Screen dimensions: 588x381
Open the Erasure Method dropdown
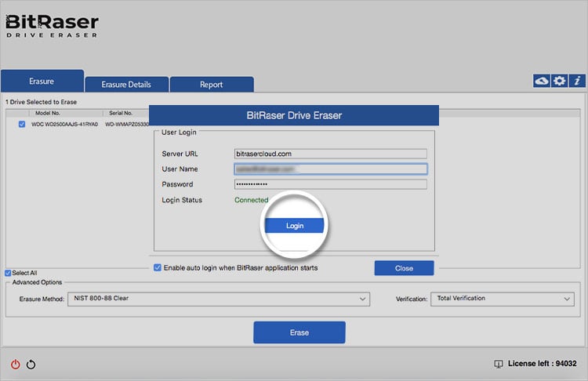point(219,299)
